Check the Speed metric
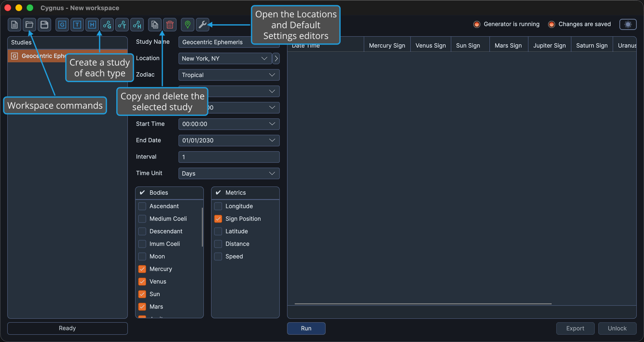The height and width of the screenshot is (342, 644). point(218,256)
